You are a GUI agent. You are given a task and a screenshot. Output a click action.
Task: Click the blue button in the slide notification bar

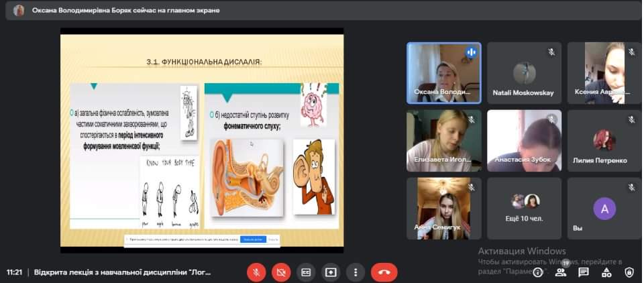click(254, 239)
